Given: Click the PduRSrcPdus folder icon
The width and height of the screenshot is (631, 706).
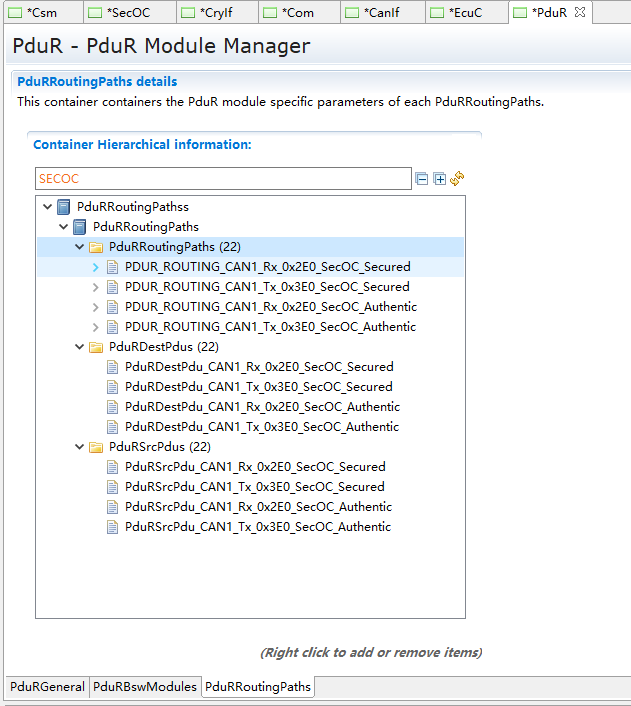Looking at the screenshot, I should pyautogui.click(x=96, y=447).
